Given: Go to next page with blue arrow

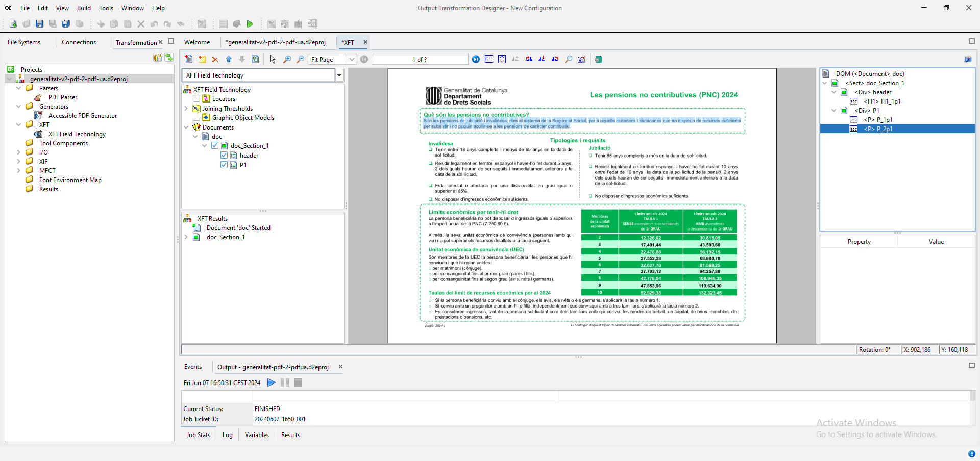Looking at the screenshot, I should coord(476,60).
